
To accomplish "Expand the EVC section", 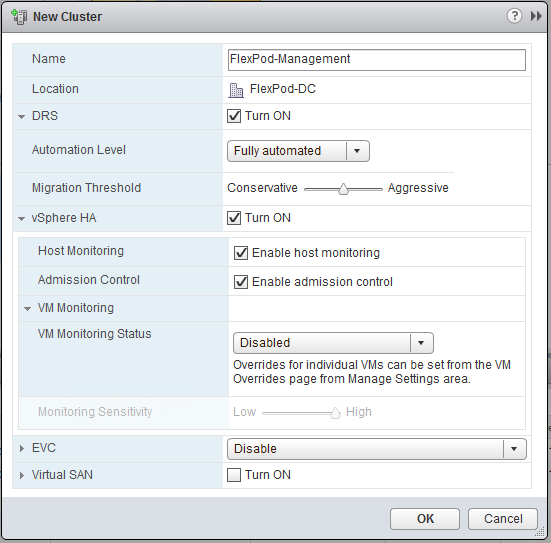I will 22,448.
